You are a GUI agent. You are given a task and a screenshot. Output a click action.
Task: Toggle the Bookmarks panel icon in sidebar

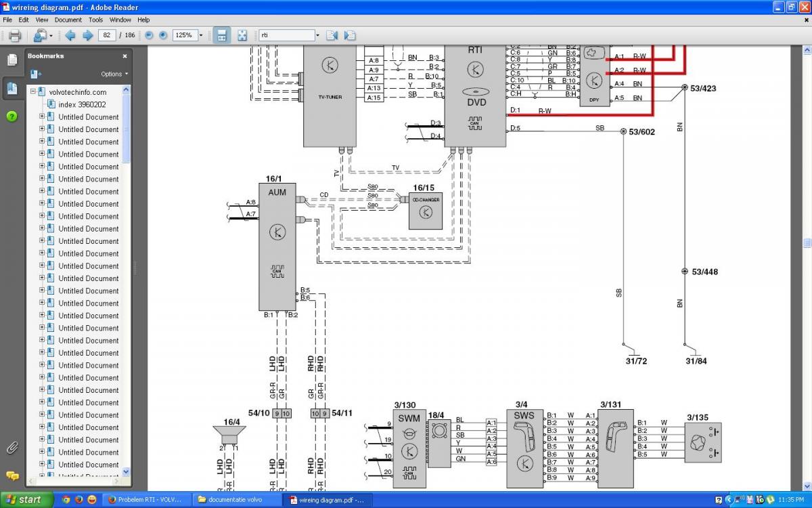pos(12,87)
